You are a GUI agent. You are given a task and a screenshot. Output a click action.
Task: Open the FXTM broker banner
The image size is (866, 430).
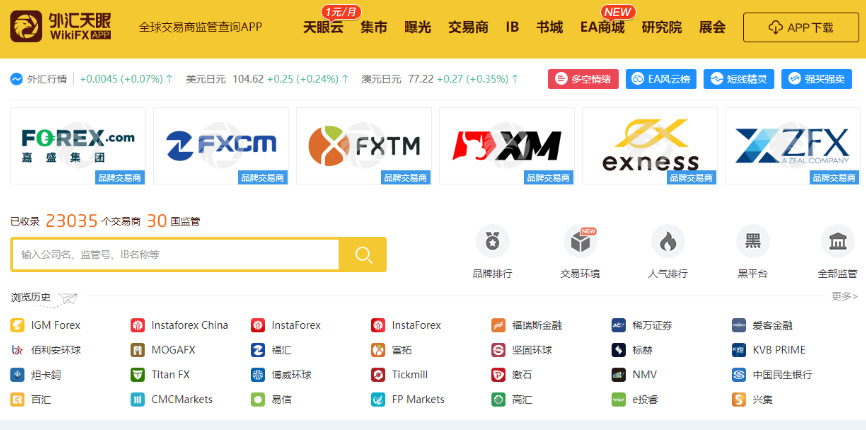click(x=364, y=146)
